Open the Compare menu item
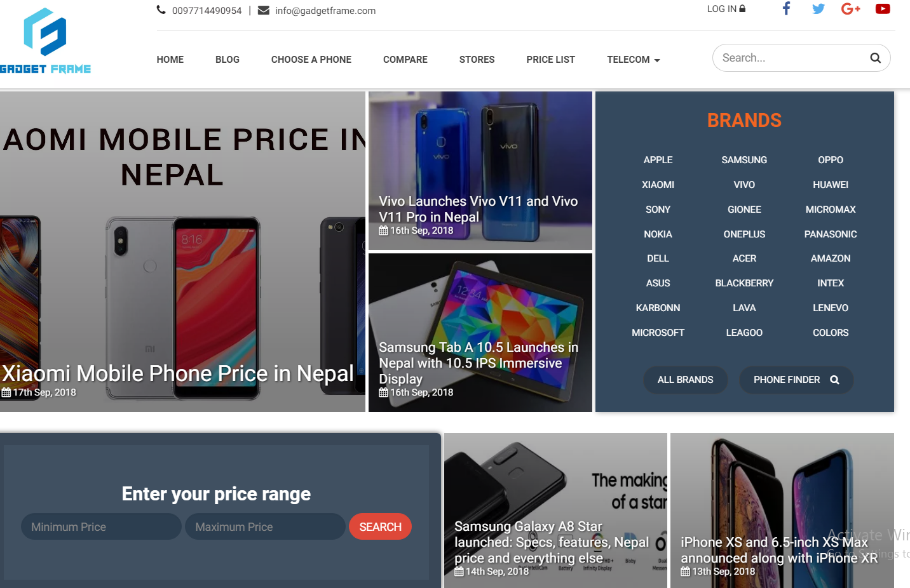This screenshot has width=910, height=588. tap(405, 60)
